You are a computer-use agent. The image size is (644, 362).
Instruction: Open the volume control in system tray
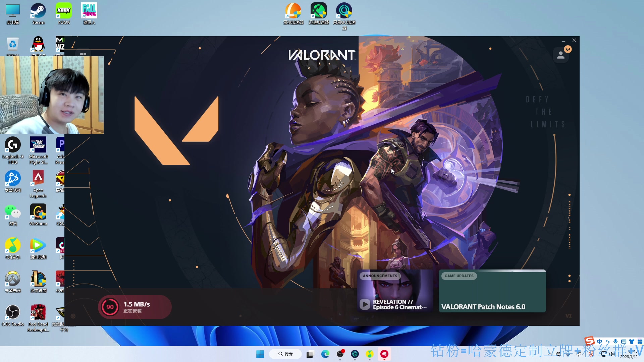pos(612,354)
